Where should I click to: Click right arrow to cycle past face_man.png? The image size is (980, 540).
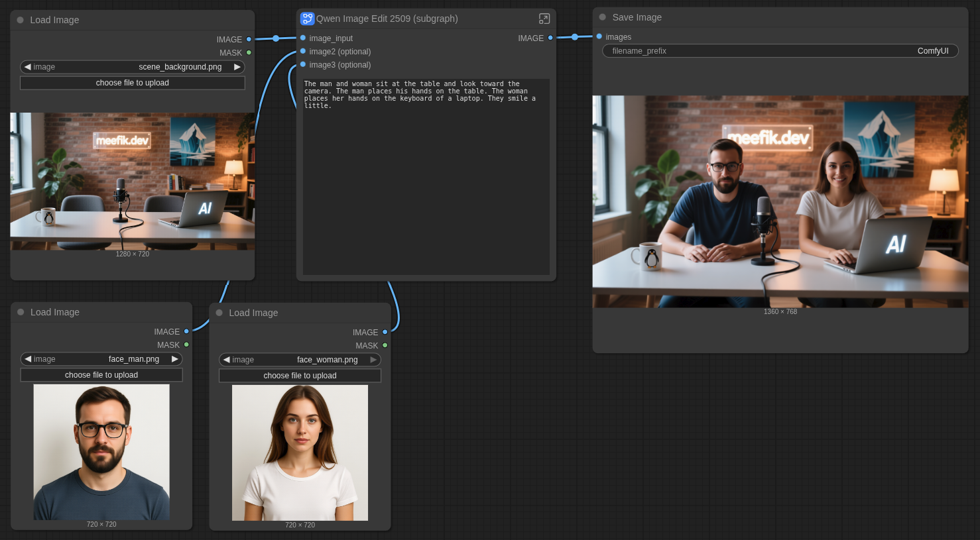coord(174,358)
